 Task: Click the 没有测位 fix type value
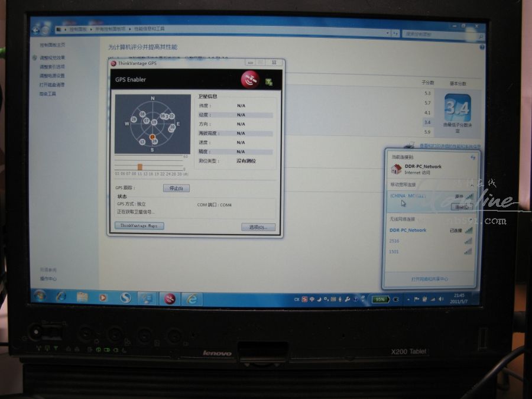[246, 161]
